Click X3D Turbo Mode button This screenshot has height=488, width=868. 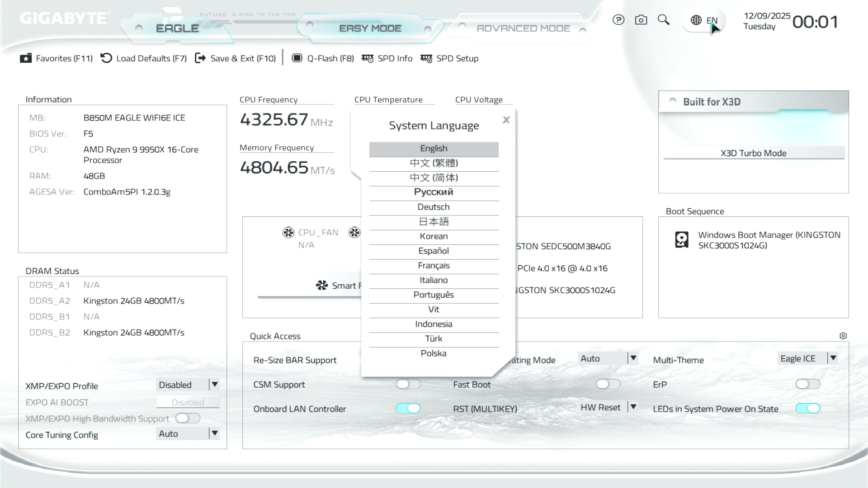click(753, 153)
